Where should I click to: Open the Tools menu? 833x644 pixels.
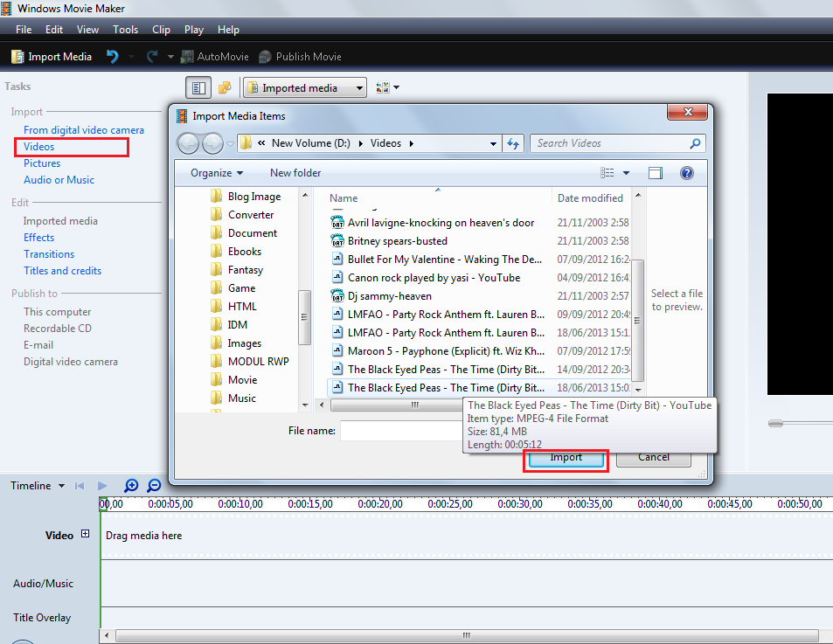[125, 30]
